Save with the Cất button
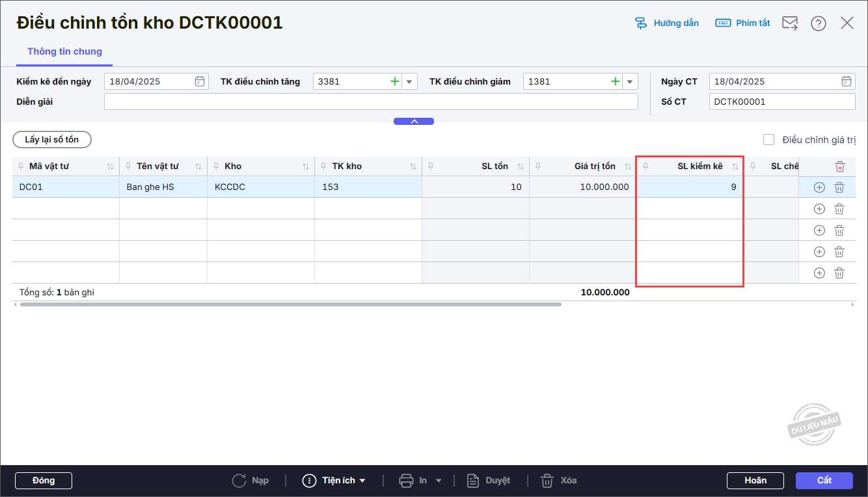The width and height of the screenshot is (868, 497). point(824,481)
